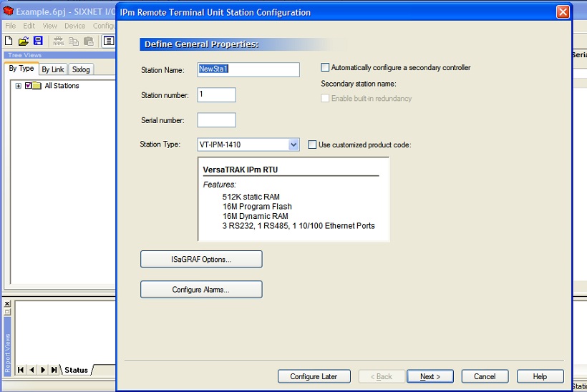Screen dimensions: 587x392
Task: Select the Status report tab
Action: [77, 370]
